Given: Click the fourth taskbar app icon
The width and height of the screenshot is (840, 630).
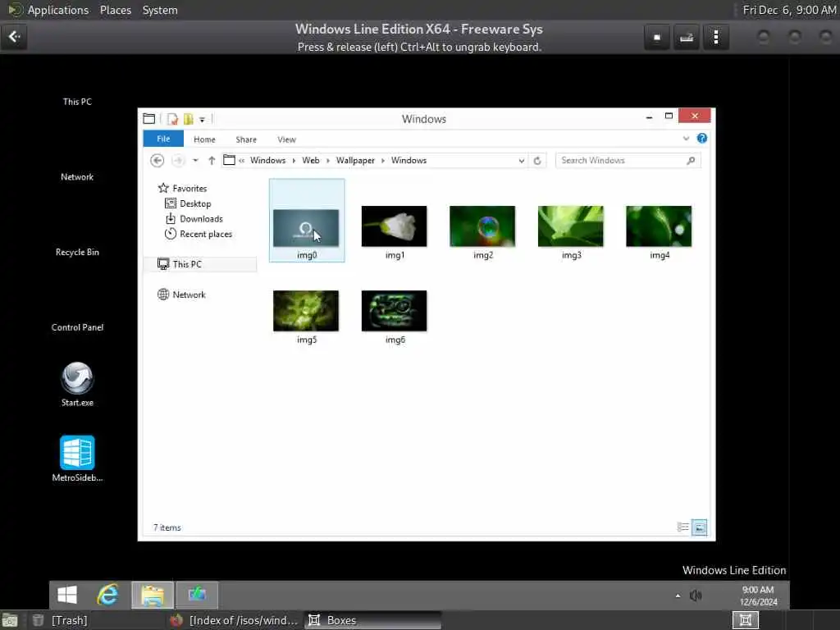Looking at the screenshot, I should 197,595.
